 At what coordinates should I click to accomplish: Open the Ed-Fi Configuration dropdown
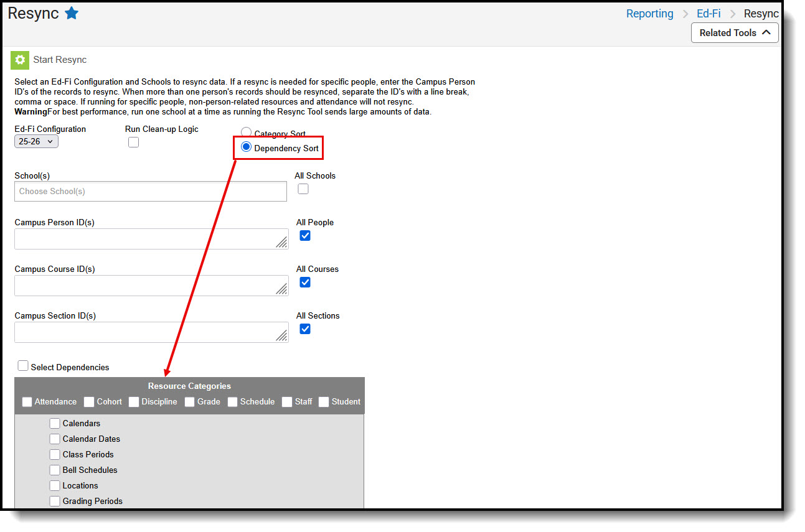[35, 141]
